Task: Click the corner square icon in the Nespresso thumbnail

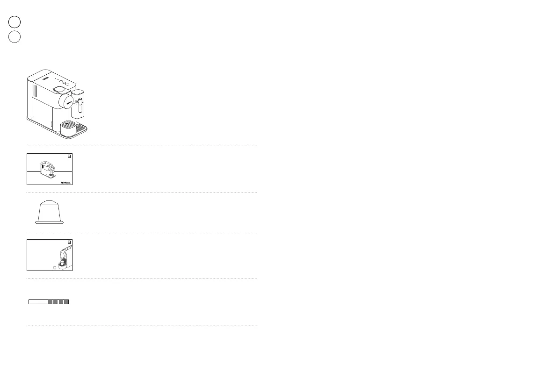Action: point(69,157)
